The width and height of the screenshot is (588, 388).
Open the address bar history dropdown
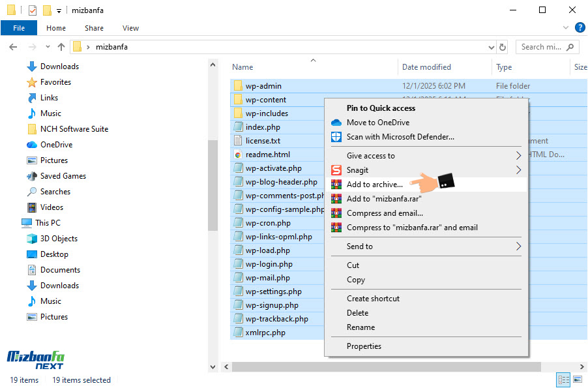pos(492,47)
